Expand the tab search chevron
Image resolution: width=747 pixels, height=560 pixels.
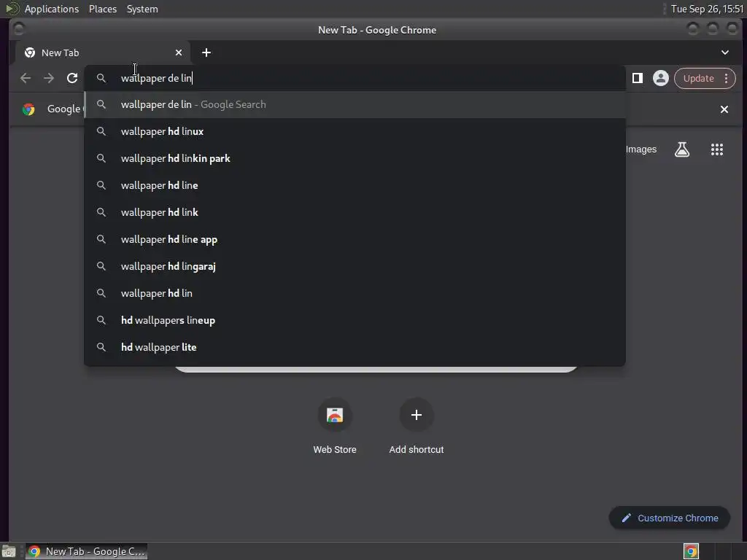724,52
